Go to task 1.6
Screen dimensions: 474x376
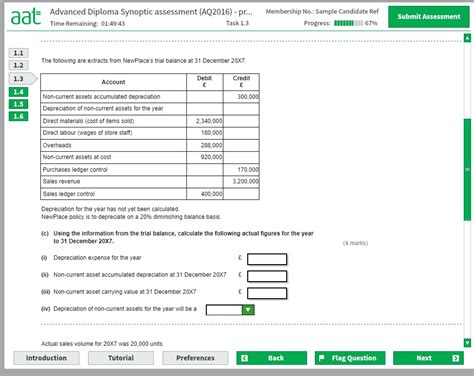[18, 116]
